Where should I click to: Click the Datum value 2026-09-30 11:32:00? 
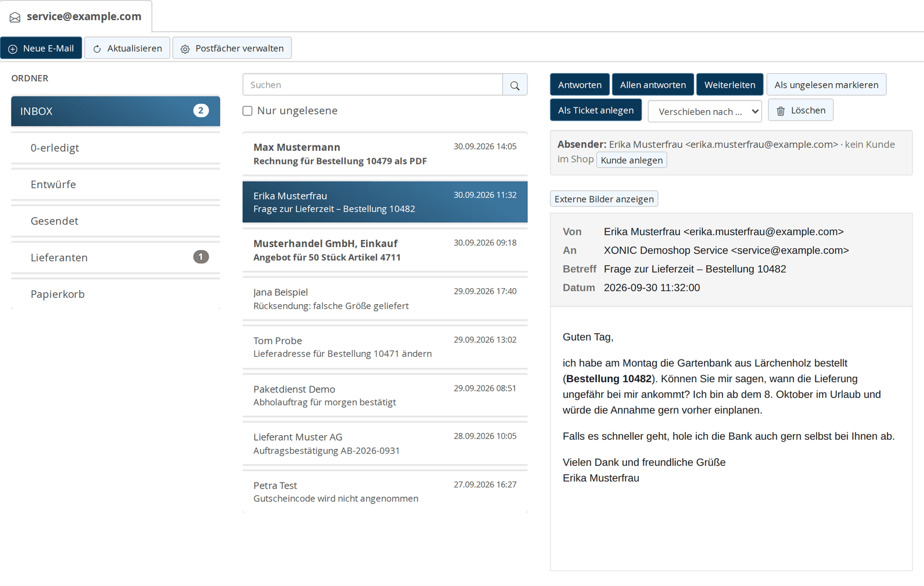point(651,288)
